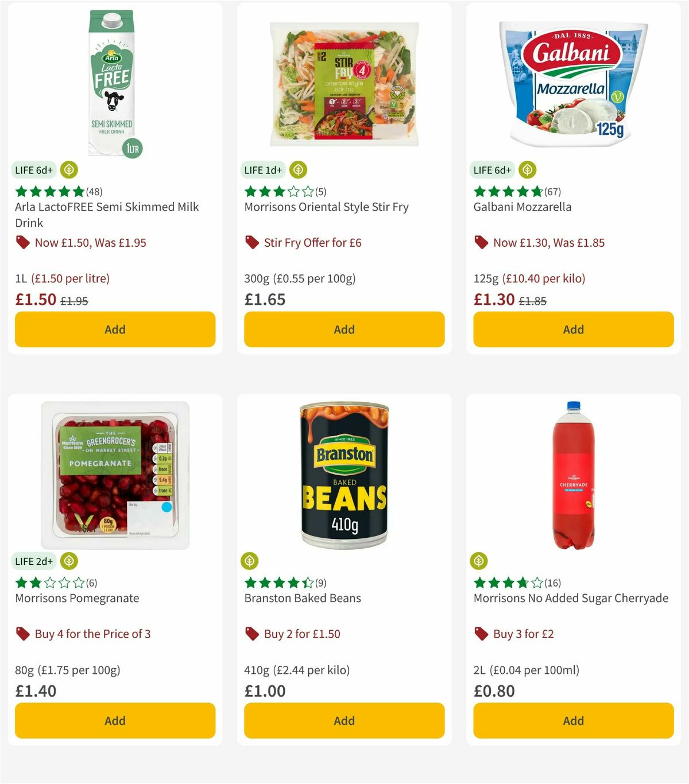This screenshot has width=689, height=784.
Task: Click the red offer tag icon on Galbani Mozzarella
Action: click(x=481, y=242)
